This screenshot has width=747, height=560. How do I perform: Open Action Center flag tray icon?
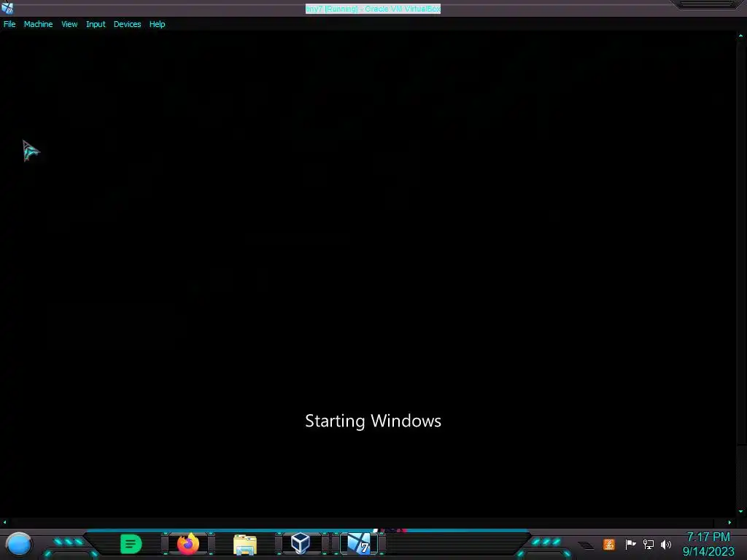tap(630, 544)
